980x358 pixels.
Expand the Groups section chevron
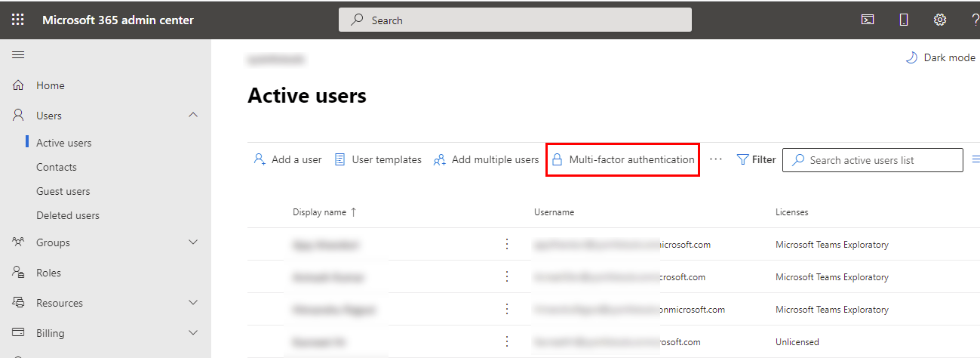pyautogui.click(x=193, y=242)
